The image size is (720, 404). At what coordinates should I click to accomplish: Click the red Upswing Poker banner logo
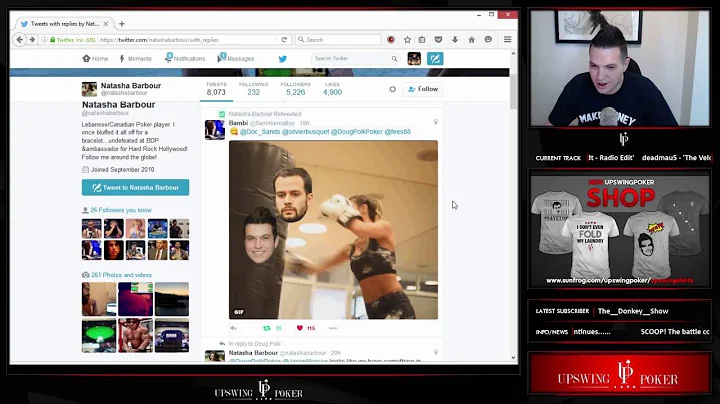(620, 374)
